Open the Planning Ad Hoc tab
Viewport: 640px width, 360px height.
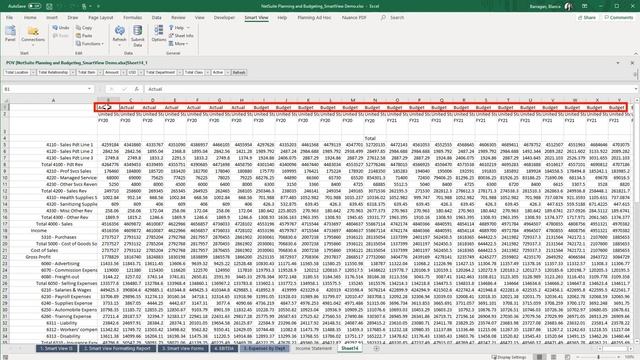tap(314, 18)
